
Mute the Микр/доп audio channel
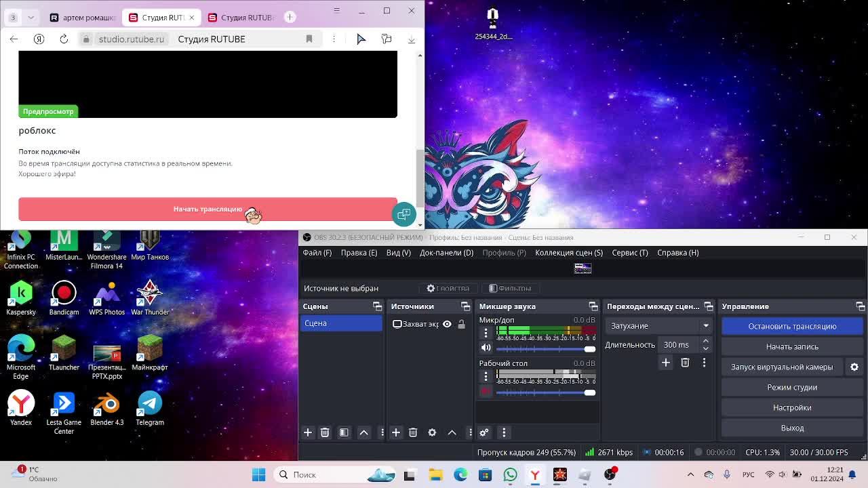[x=486, y=348]
